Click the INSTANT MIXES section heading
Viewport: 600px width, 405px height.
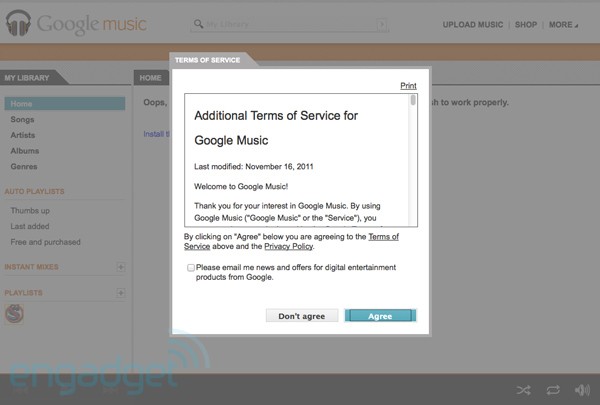tap(31, 267)
